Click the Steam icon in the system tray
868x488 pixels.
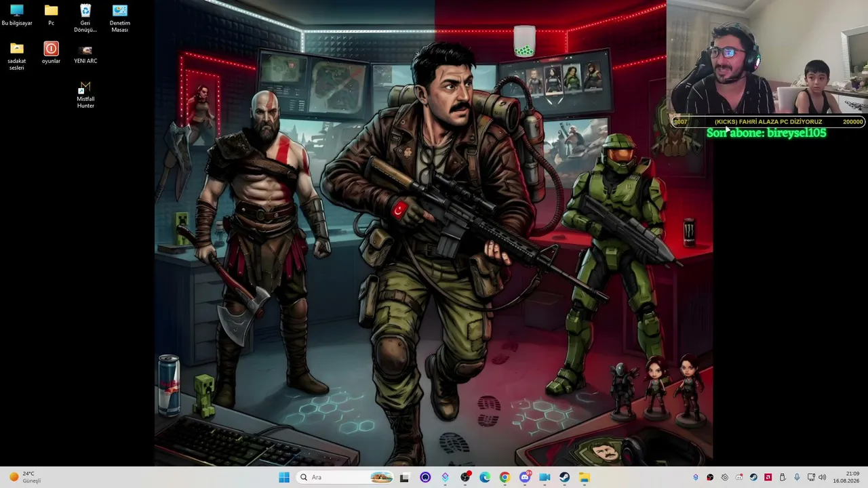point(753,477)
